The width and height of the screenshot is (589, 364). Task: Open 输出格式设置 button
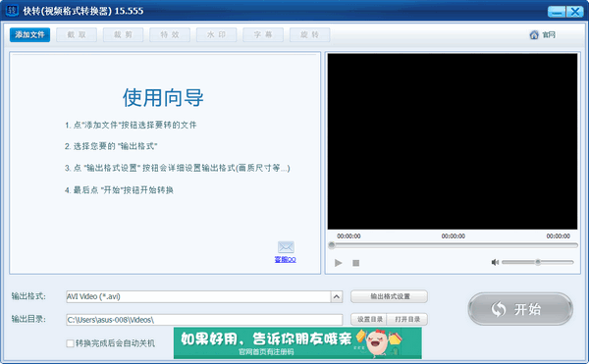(x=389, y=296)
